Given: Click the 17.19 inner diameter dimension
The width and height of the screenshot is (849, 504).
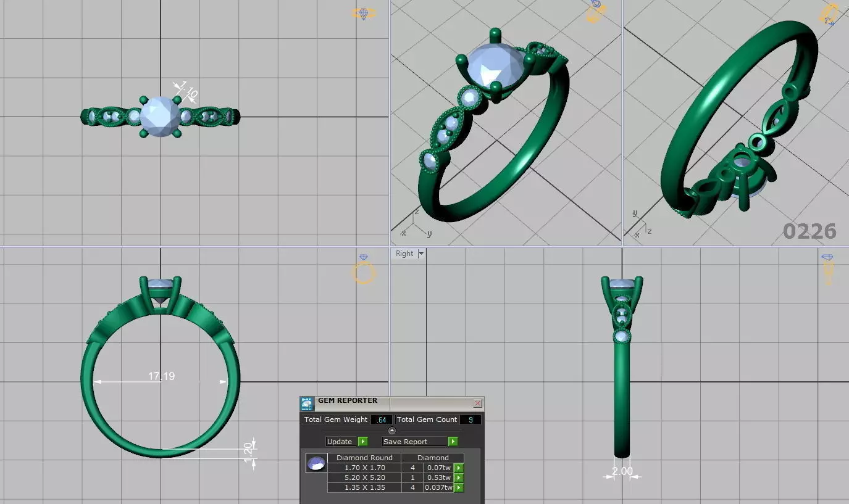Looking at the screenshot, I should tap(161, 376).
